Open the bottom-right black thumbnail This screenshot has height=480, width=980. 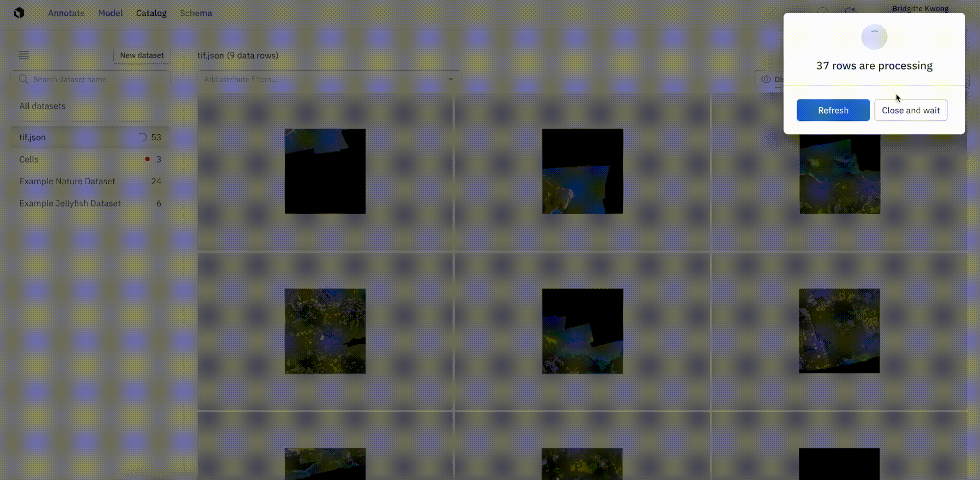[839, 464]
